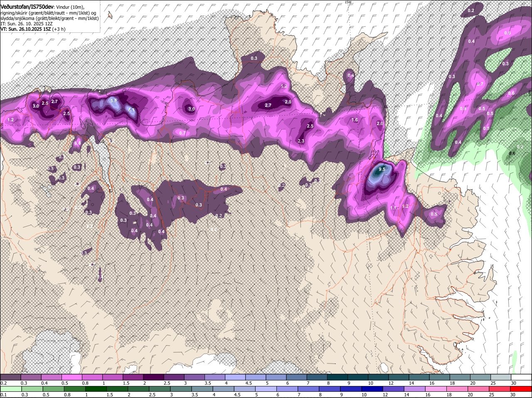Click the palest green 0.1 swatch in lower legend
Image resolution: width=532 pixels, height=398 pixels.
[11, 389]
